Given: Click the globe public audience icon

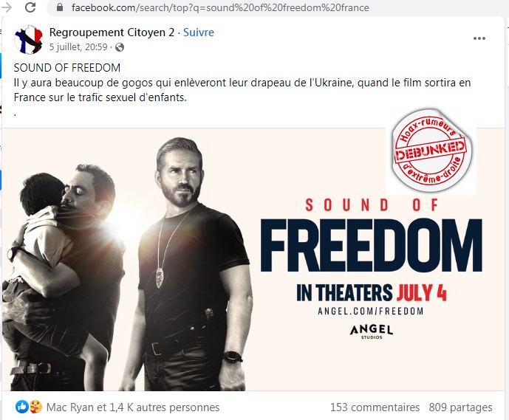Looking at the screenshot, I should (120, 47).
